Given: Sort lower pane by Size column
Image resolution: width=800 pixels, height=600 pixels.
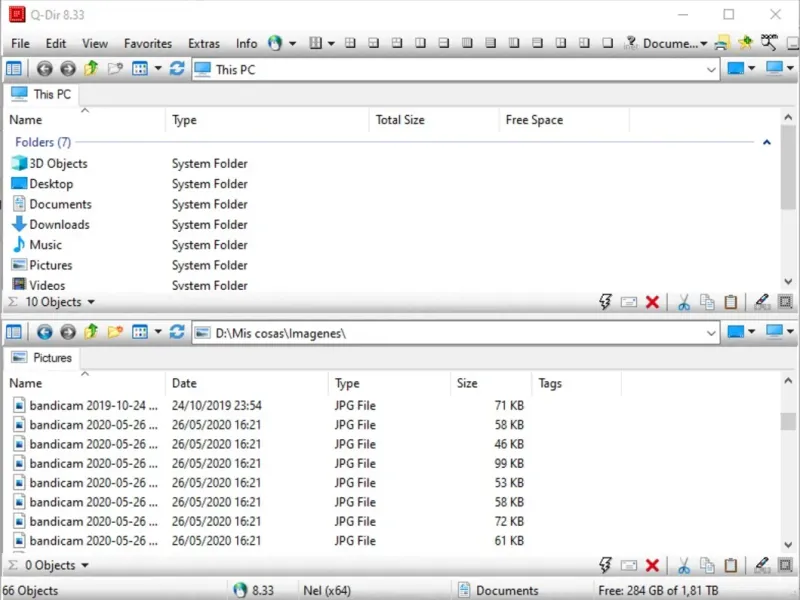Looking at the screenshot, I should (491, 383).
